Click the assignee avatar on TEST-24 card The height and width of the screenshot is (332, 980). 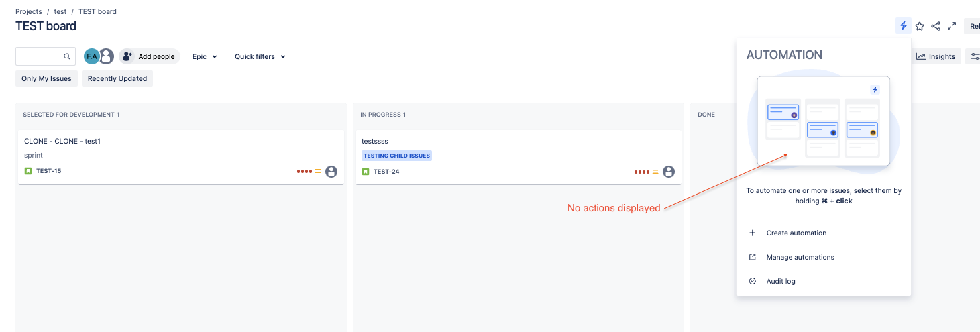tap(669, 172)
